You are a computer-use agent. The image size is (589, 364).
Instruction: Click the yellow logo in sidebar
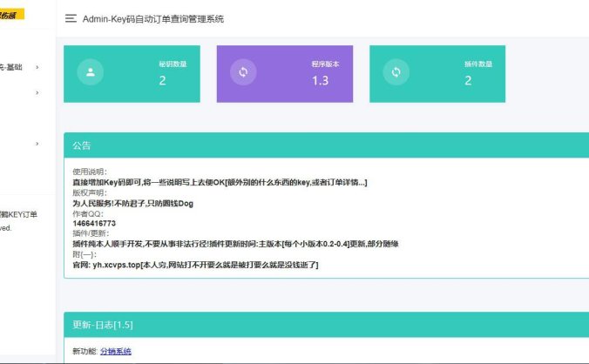[x=12, y=15]
